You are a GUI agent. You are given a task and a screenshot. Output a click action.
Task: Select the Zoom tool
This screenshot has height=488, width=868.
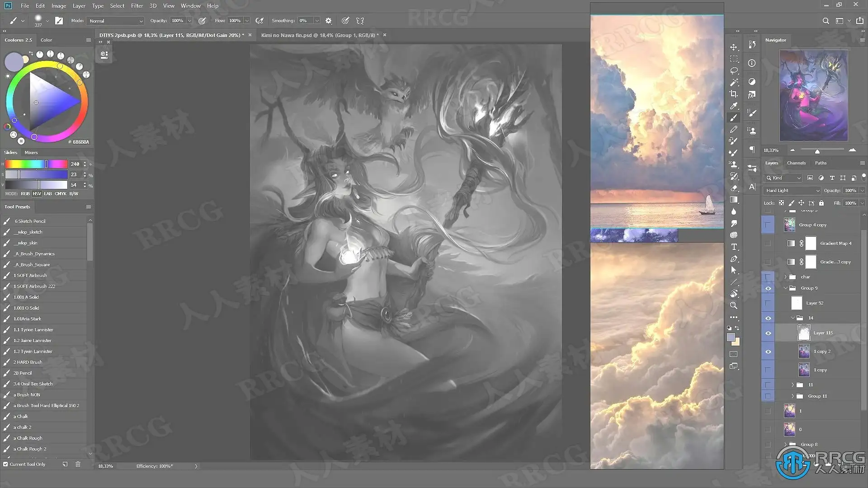point(734,305)
